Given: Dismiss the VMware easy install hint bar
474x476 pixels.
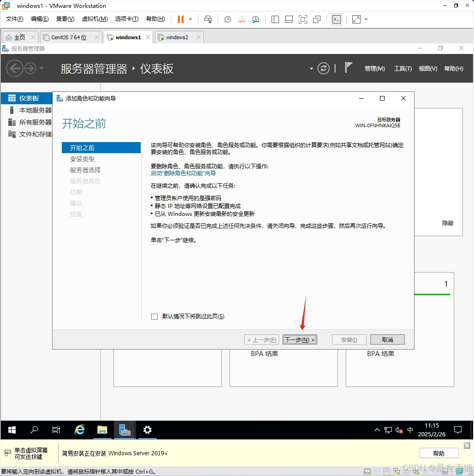Looking at the screenshot, I should pos(467,446).
